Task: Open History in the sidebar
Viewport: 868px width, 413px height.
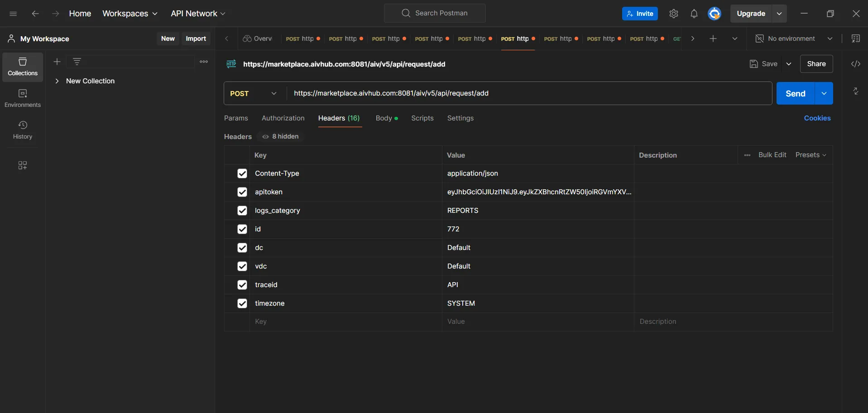Action: tap(23, 130)
